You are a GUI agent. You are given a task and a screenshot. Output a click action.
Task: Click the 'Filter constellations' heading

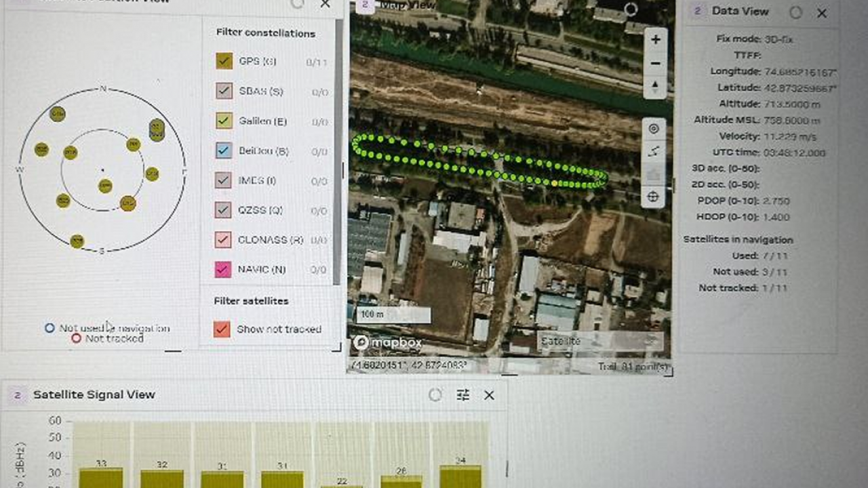tap(266, 33)
